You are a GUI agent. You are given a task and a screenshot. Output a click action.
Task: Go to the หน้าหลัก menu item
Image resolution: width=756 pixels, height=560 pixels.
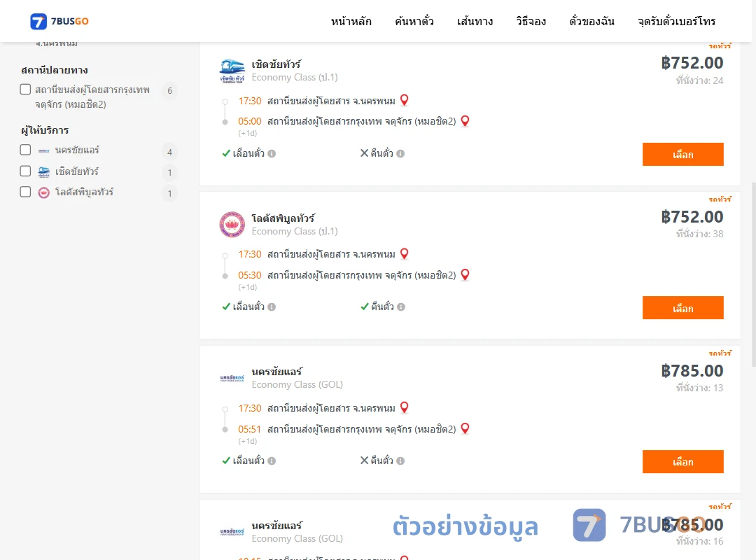click(x=351, y=21)
